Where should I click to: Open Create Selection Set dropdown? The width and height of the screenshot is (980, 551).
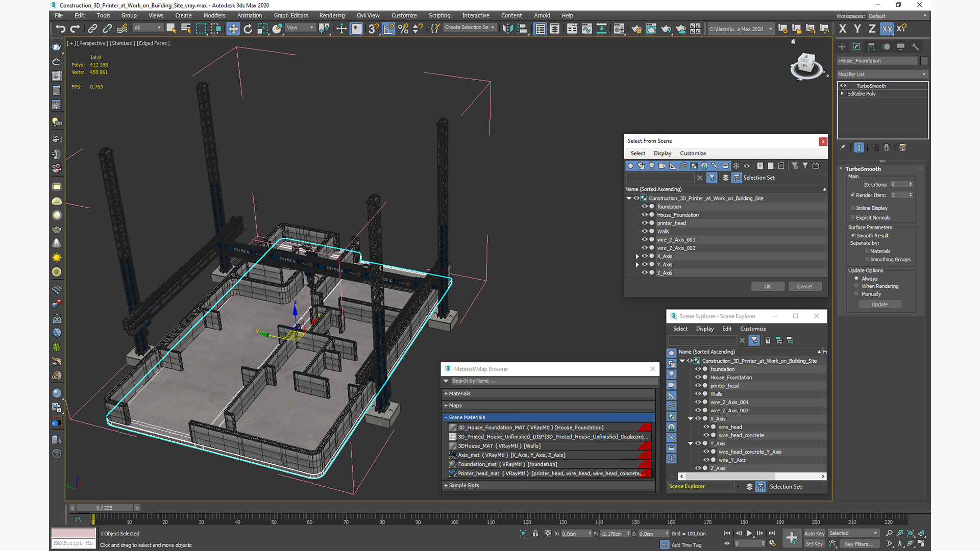(469, 28)
